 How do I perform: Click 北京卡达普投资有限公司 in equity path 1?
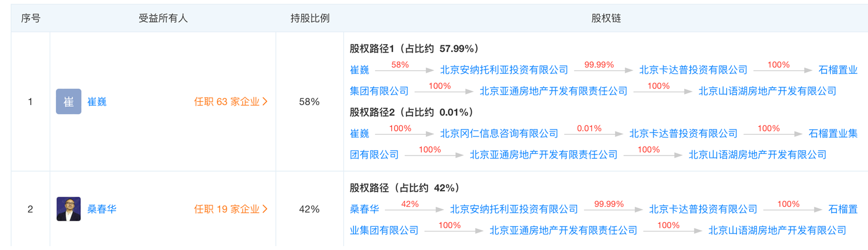pyautogui.click(x=693, y=70)
